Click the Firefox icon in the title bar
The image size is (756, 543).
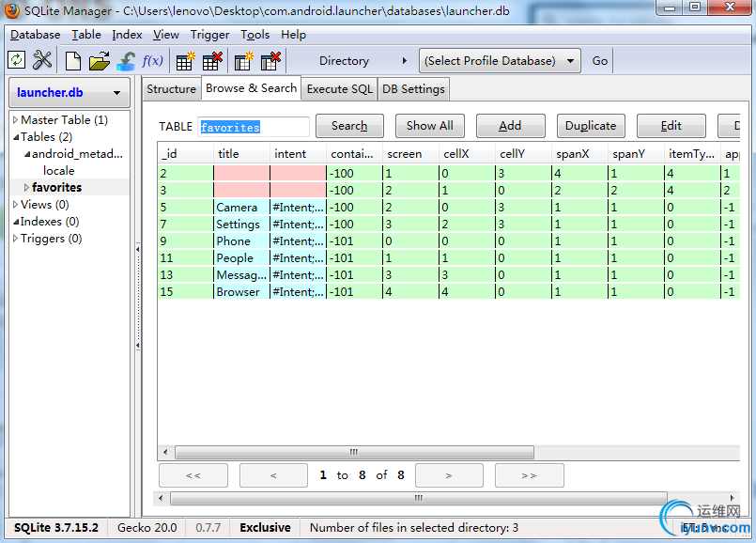(12, 10)
